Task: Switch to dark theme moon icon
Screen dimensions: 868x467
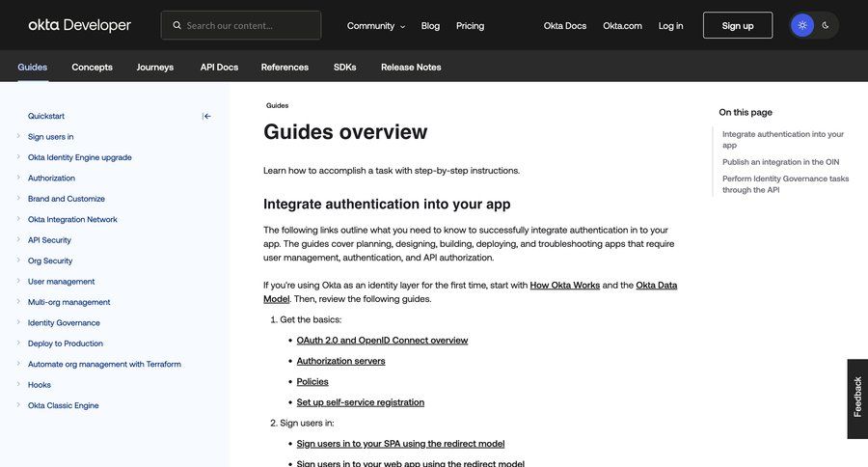Action: pyautogui.click(x=826, y=25)
